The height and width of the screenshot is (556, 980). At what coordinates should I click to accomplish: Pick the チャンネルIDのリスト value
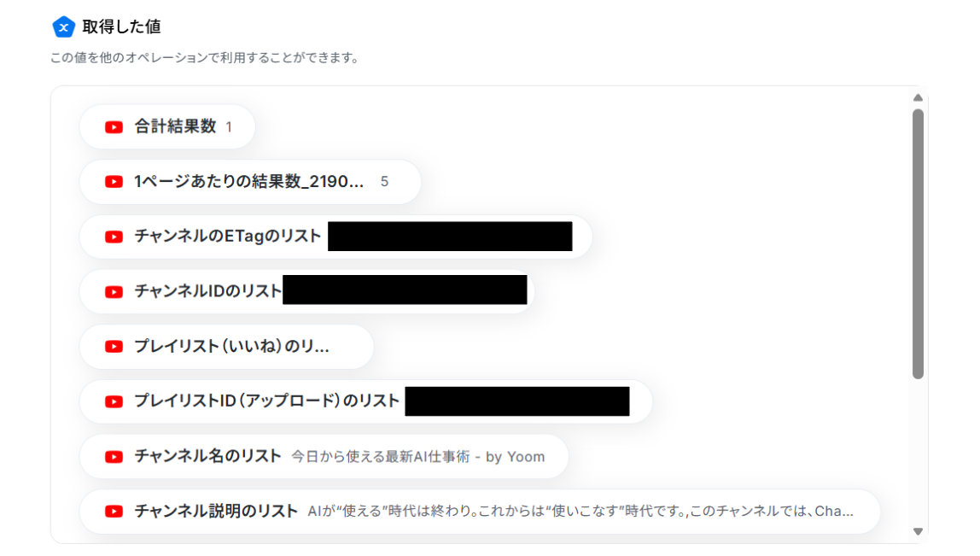pyautogui.click(x=306, y=292)
